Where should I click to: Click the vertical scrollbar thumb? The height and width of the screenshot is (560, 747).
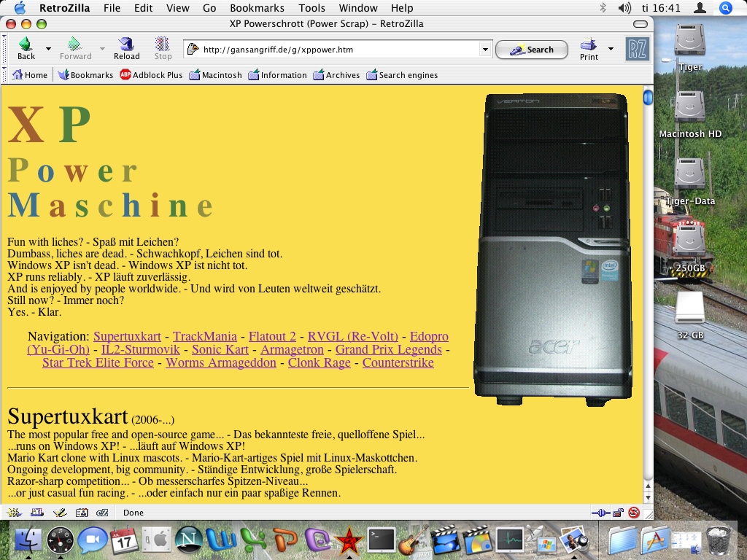(x=648, y=97)
